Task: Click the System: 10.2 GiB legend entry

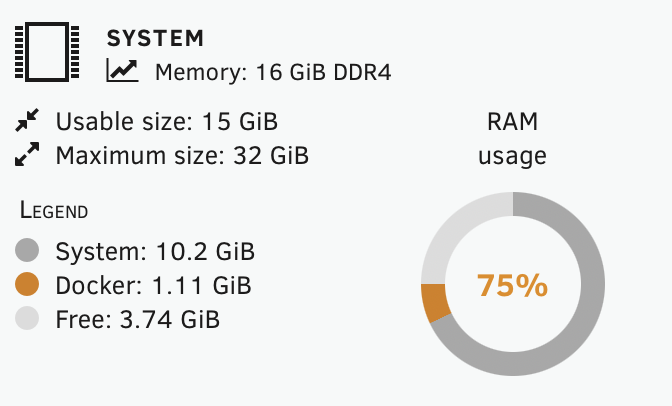Action: click(155, 251)
